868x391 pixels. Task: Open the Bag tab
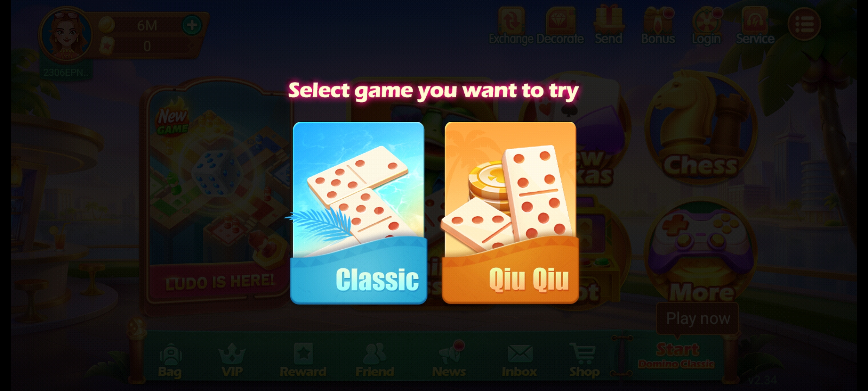[x=170, y=360]
